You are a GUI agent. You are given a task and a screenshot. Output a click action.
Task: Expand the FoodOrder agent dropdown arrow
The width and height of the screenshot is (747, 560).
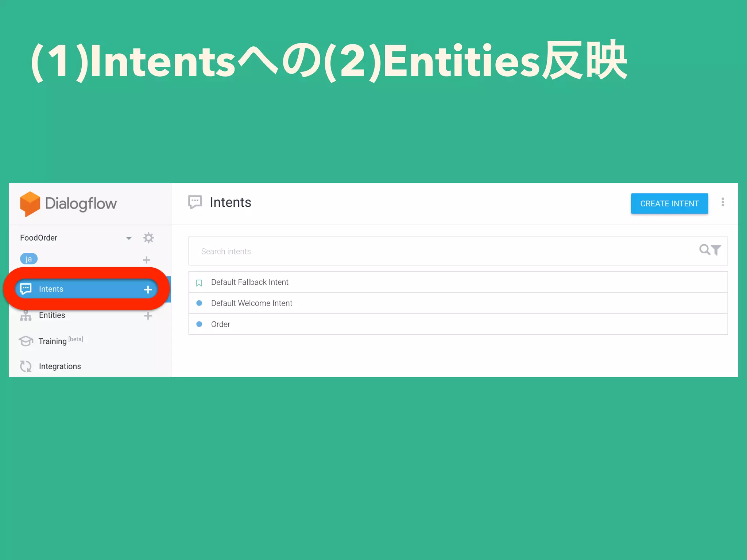coord(129,238)
